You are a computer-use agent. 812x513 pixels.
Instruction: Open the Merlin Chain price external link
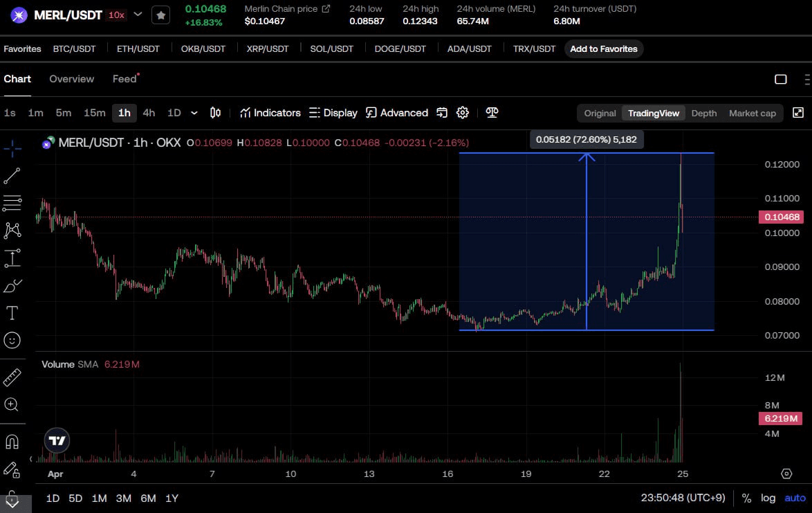pyautogui.click(x=326, y=9)
